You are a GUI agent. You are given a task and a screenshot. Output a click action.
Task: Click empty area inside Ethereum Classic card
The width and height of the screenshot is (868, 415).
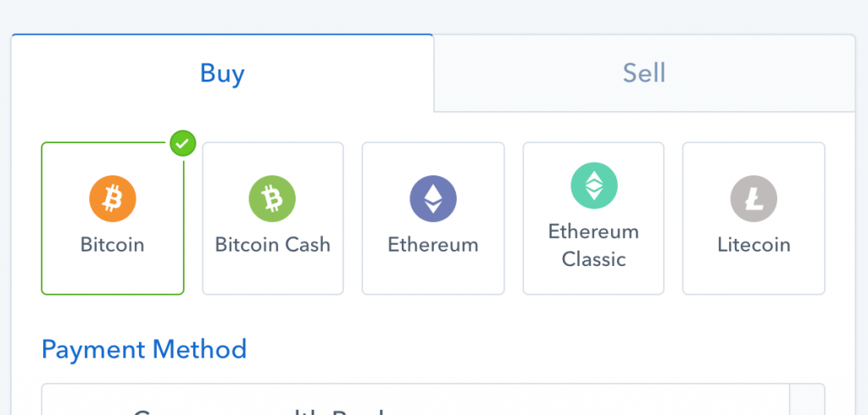(593, 282)
